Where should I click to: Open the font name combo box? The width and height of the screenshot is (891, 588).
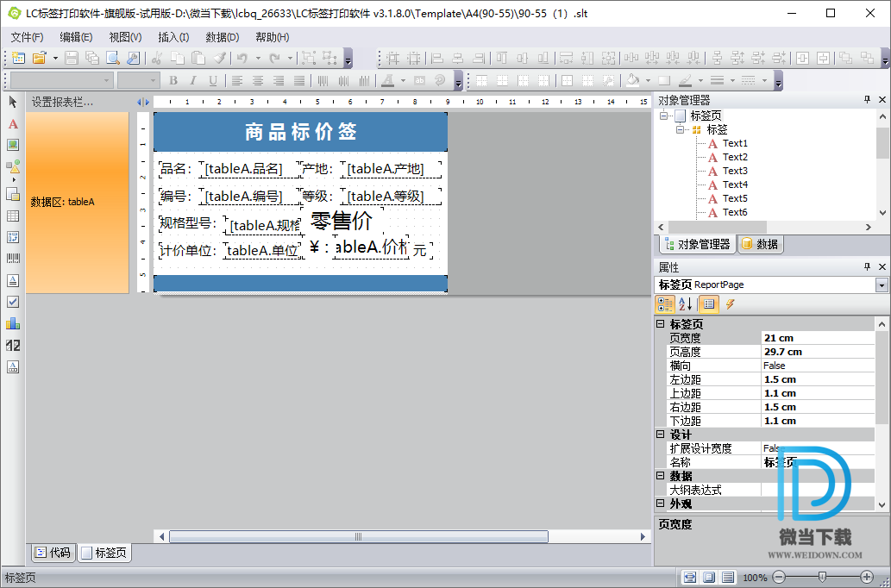pyautogui.click(x=61, y=81)
